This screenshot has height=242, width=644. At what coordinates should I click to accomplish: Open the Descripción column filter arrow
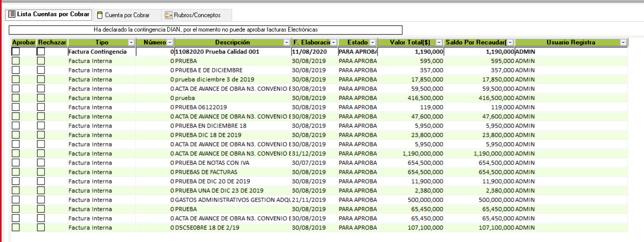(287, 42)
